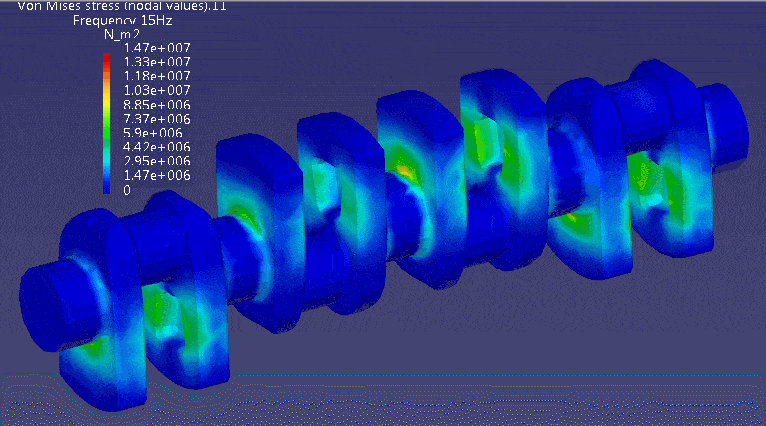Image resolution: width=766 pixels, height=426 pixels.
Task: Click the 4.42e+006 legend value
Action: coord(156,147)
